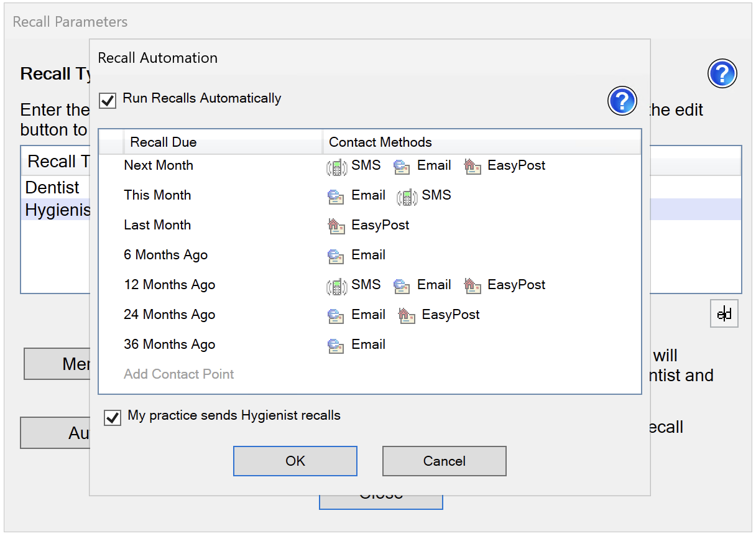Click the EasyPost icon in Next Month row
The width and height of the screenshot is (756, 536).
tap(473, 167)
